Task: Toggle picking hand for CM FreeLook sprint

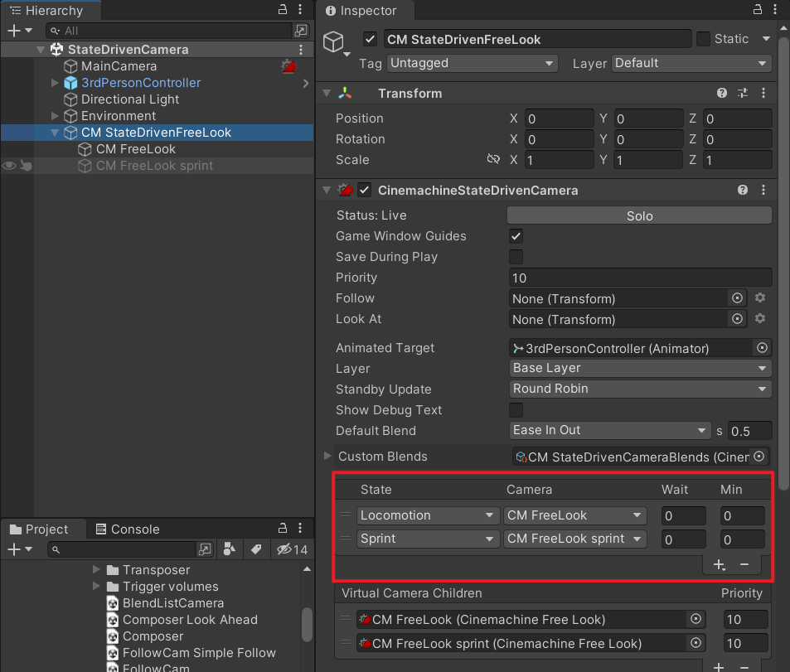Action: pos(27,166)
